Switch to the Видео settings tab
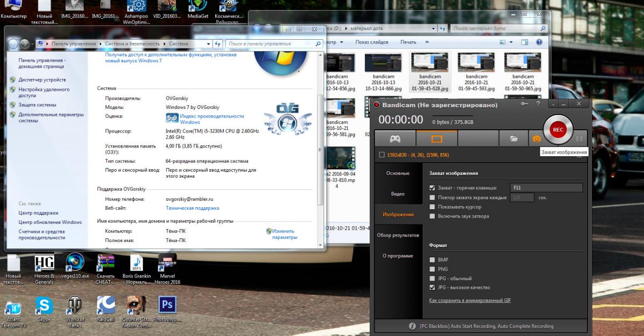644x336 pixels. (x=398, y=194)
